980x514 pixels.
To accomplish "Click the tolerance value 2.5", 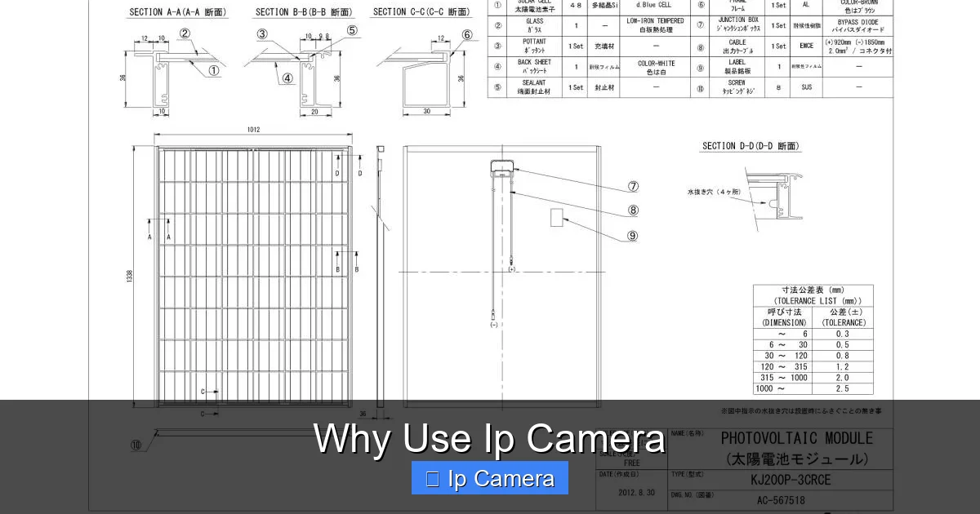I will (842, 389).
